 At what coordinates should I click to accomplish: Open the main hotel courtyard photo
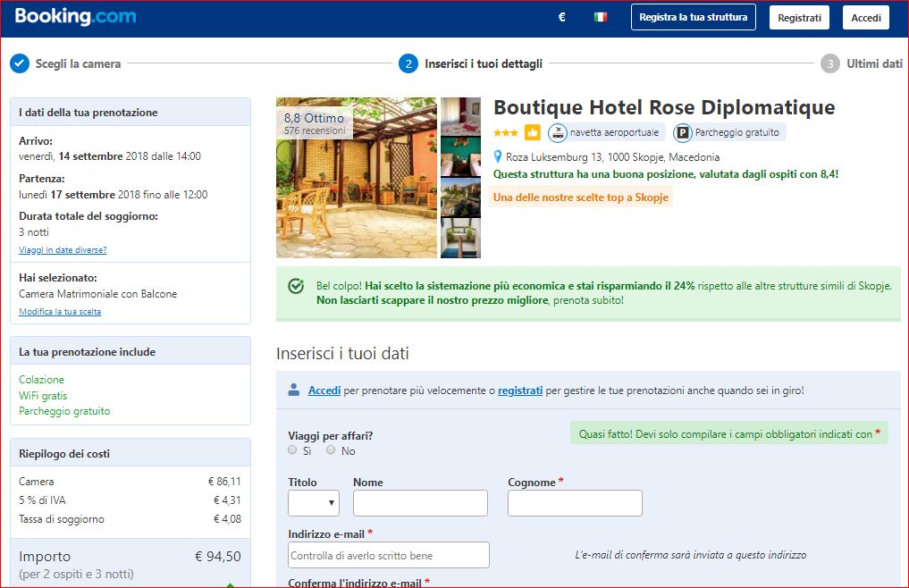pyautogui.click(x=357, y=178)
